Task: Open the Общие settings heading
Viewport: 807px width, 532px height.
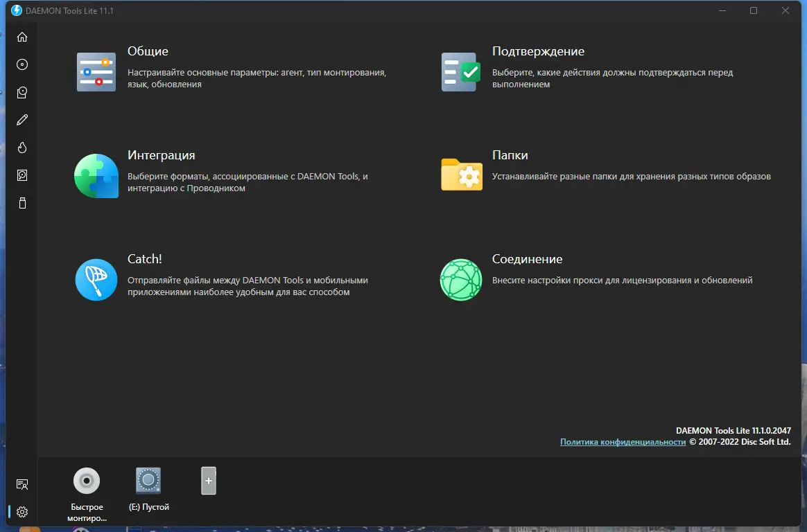Action: [x=148, y=51]
